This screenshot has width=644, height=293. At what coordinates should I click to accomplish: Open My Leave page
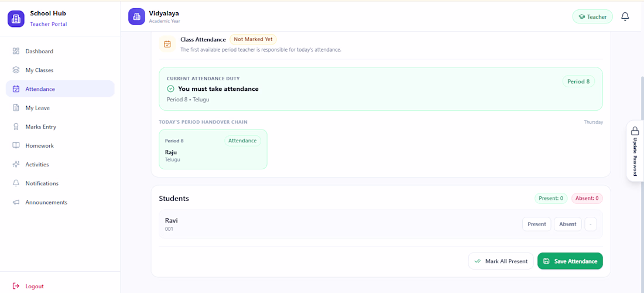(60, 108)
